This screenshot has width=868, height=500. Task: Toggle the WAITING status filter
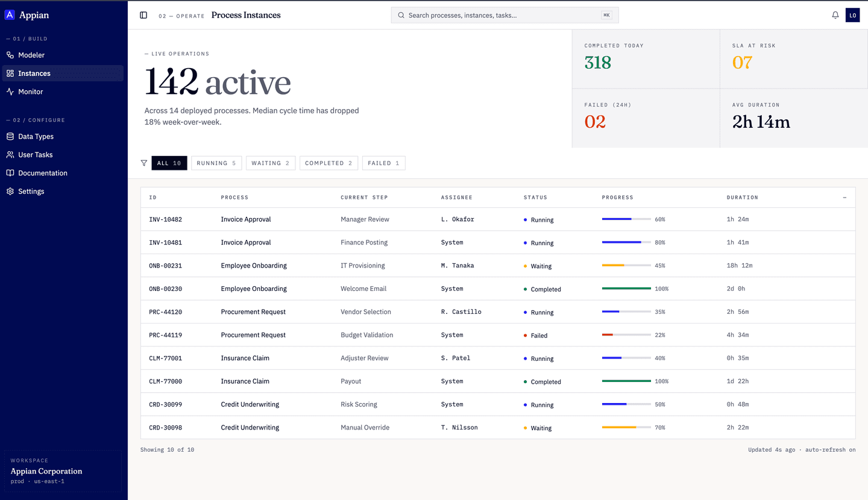(271, 163)
